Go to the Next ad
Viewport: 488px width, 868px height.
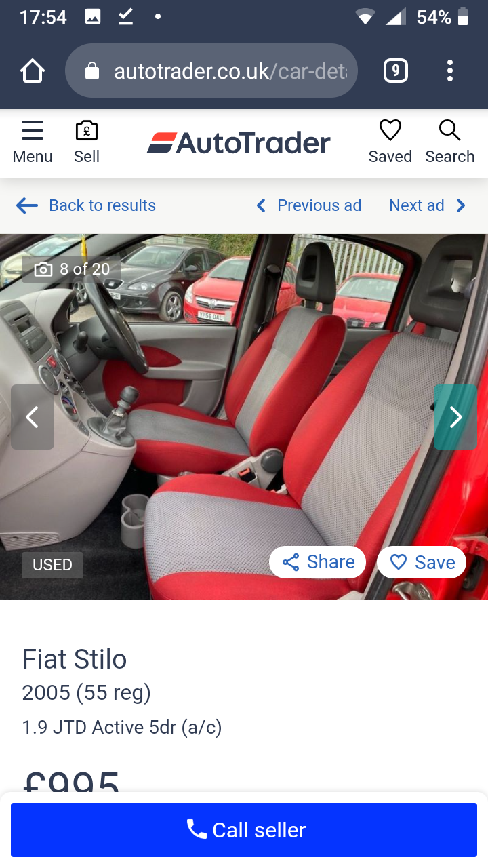point(428,205)
